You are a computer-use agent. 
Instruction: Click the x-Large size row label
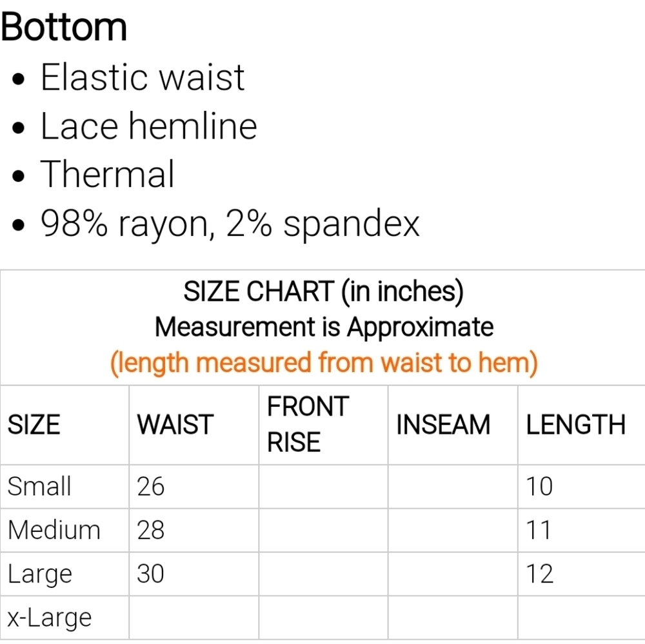(50, 618)
